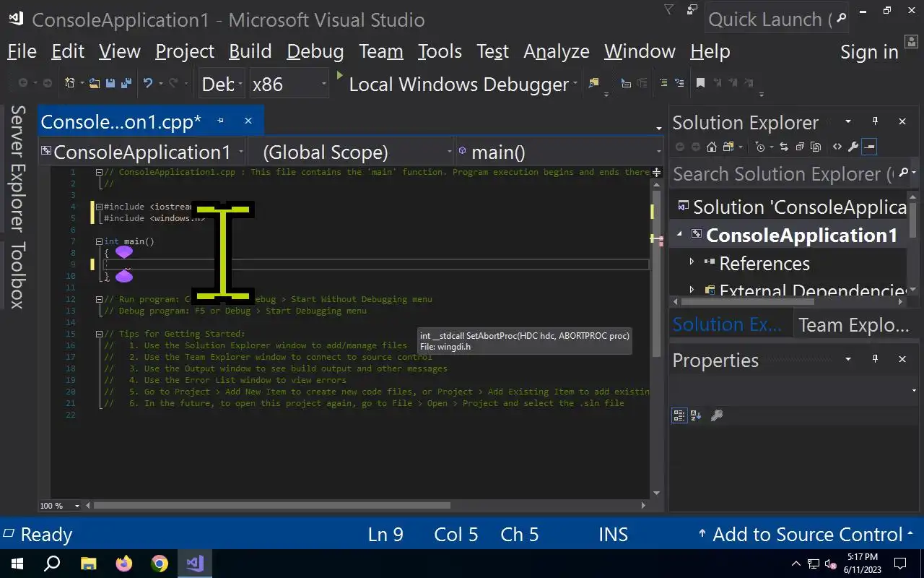Click Sync with Active Document icon
The width and height of the screenshot is (924, 578).
coord(784,147)
